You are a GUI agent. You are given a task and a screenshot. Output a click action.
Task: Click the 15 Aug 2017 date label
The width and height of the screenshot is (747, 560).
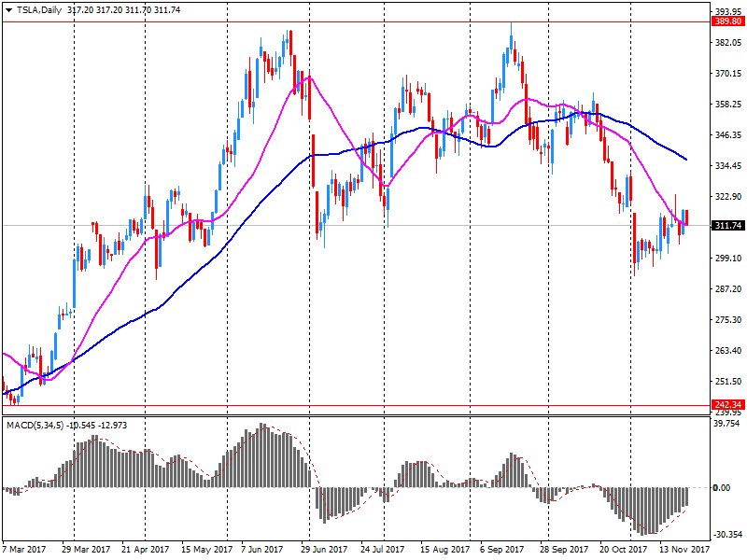[x=444, y=550]
